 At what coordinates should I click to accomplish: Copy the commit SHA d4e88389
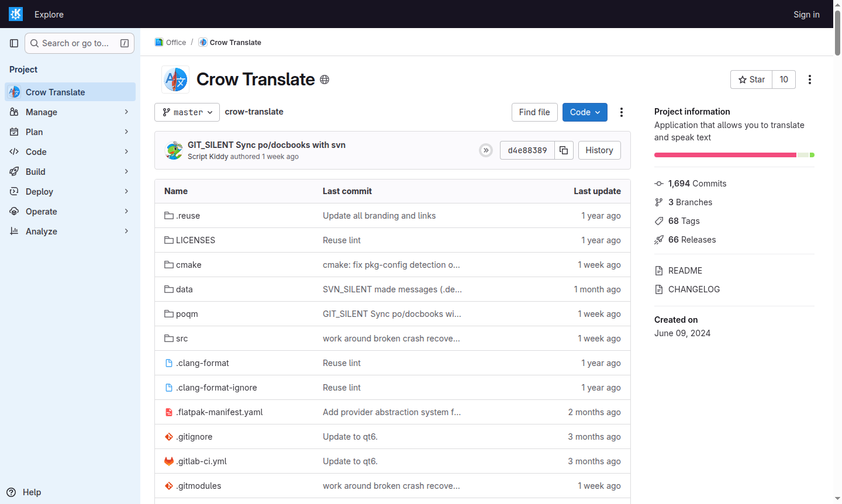coord(563,150)
